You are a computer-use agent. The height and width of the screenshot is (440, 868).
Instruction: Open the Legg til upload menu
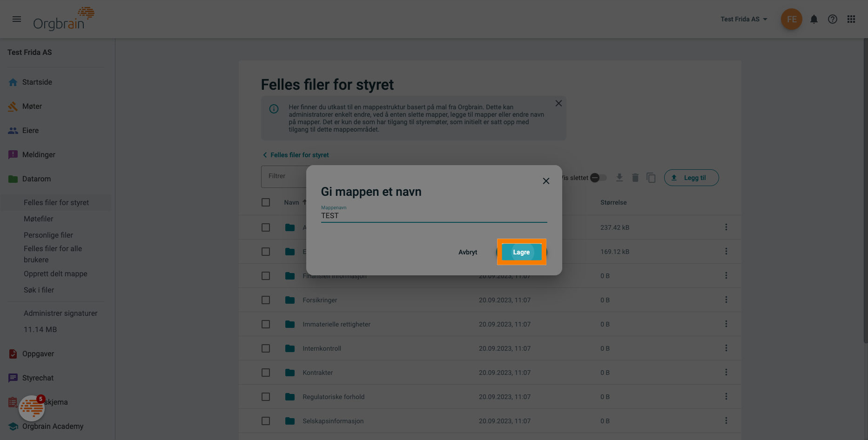click(x=691, y=178)
